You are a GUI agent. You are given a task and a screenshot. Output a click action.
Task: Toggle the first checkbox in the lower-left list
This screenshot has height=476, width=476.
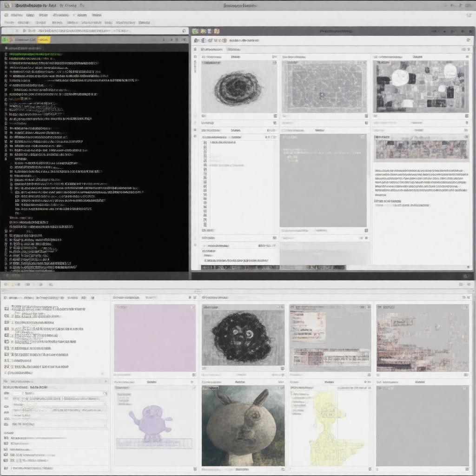[7, 308]
